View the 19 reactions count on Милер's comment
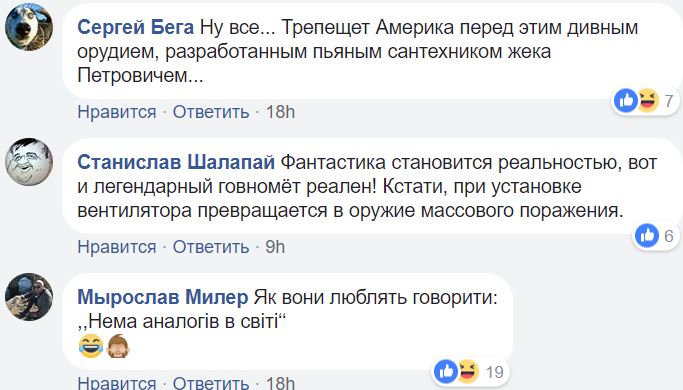The image size is (683, 390). [x=494, y=372]
